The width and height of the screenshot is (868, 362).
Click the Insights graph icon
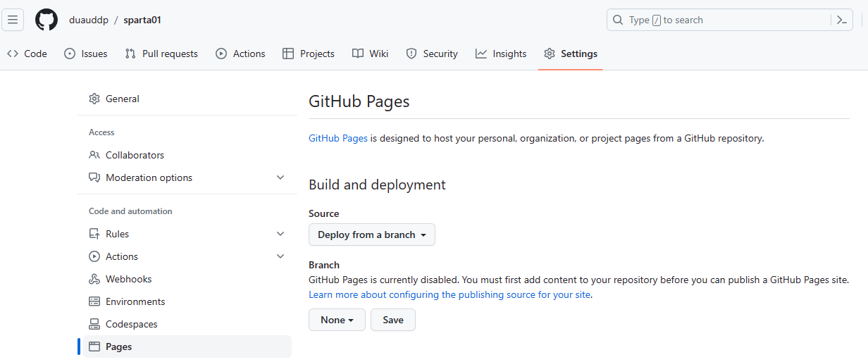481,54
